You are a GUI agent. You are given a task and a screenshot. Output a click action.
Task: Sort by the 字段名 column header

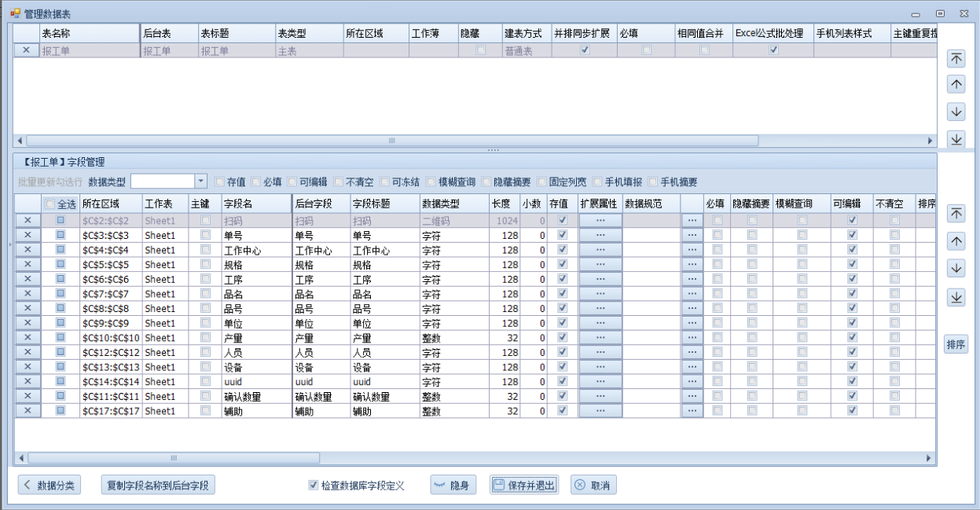tap(255, 204)
